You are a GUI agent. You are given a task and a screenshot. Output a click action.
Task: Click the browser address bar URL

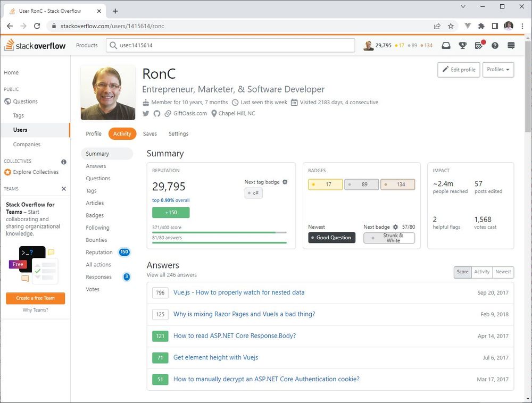coord(112,26)
